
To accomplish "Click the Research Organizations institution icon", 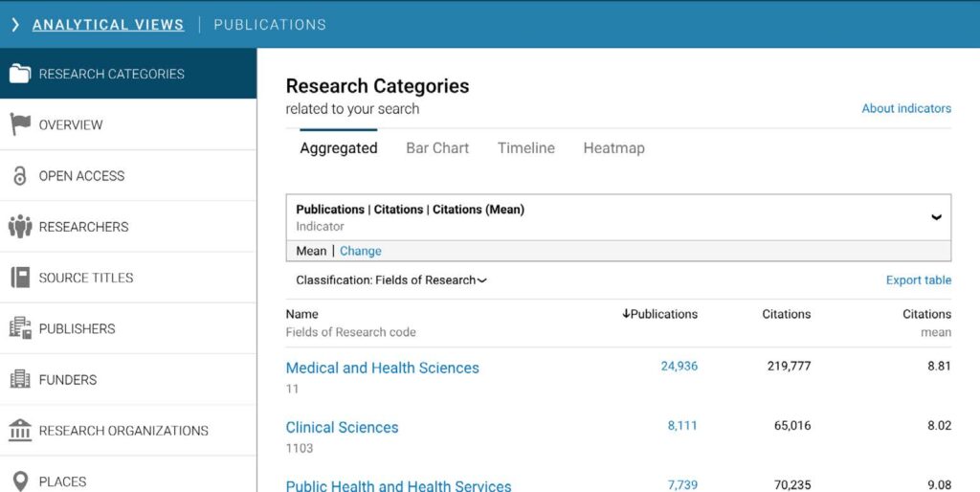I will (x=19, y=431).
